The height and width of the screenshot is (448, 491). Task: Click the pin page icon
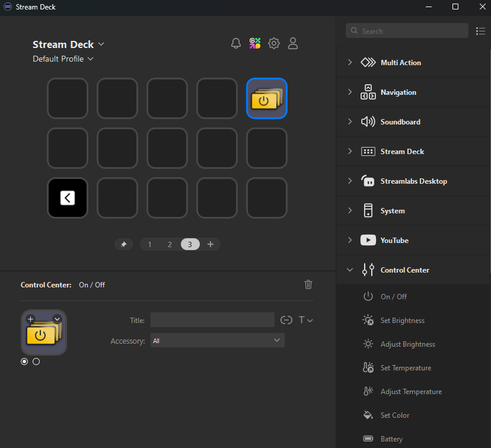coord(124,244)
